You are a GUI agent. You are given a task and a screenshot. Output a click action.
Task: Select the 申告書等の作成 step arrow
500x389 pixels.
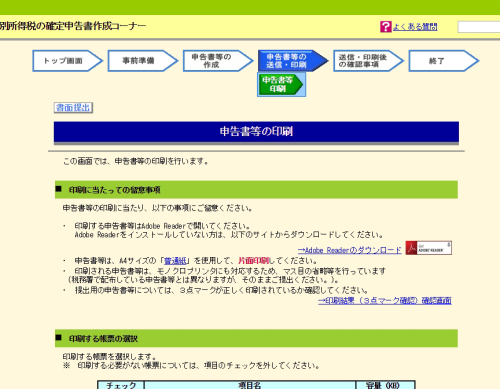(x=218, y=61)
